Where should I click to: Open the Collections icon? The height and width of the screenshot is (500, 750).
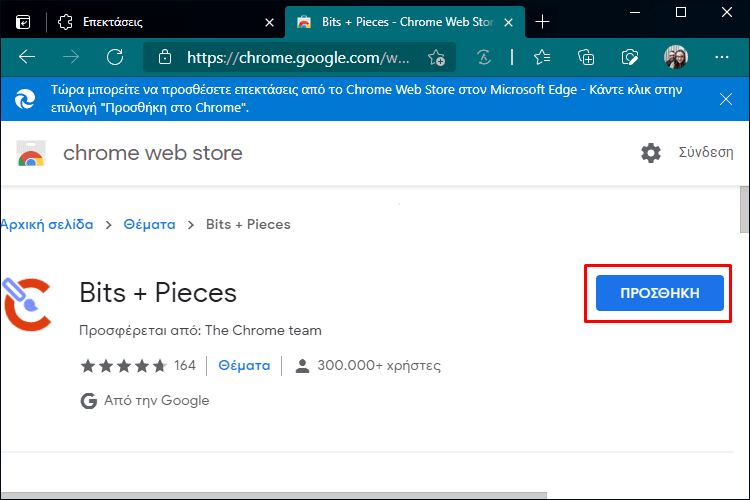pyautogui.click(x=586, y=57)
